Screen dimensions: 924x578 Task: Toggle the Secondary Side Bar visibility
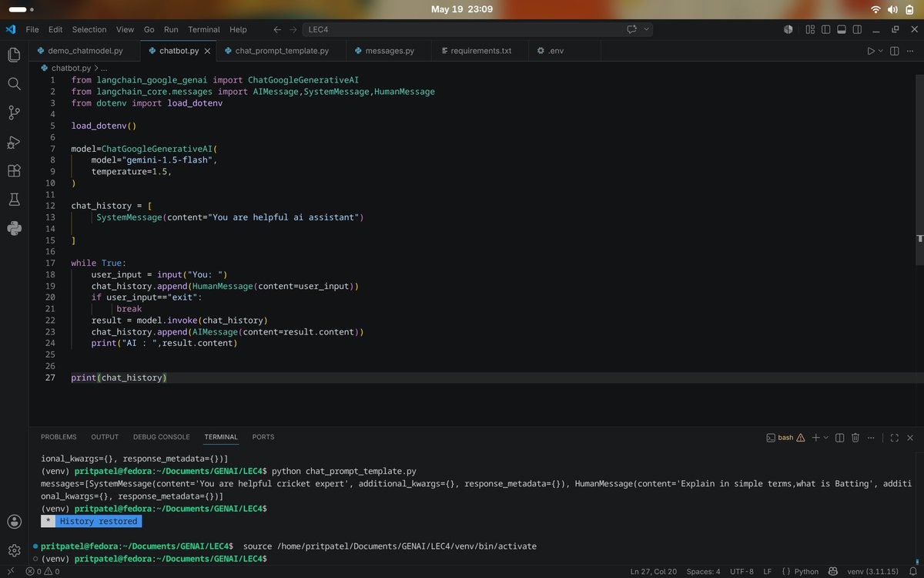(857, 29)
